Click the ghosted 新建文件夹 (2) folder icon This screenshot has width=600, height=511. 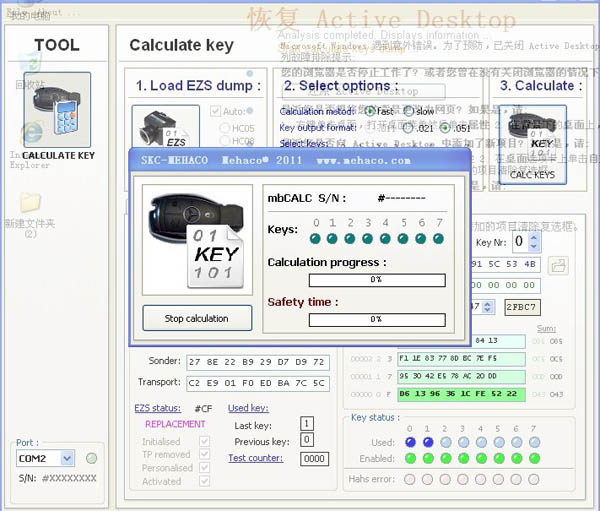point(31,202)
